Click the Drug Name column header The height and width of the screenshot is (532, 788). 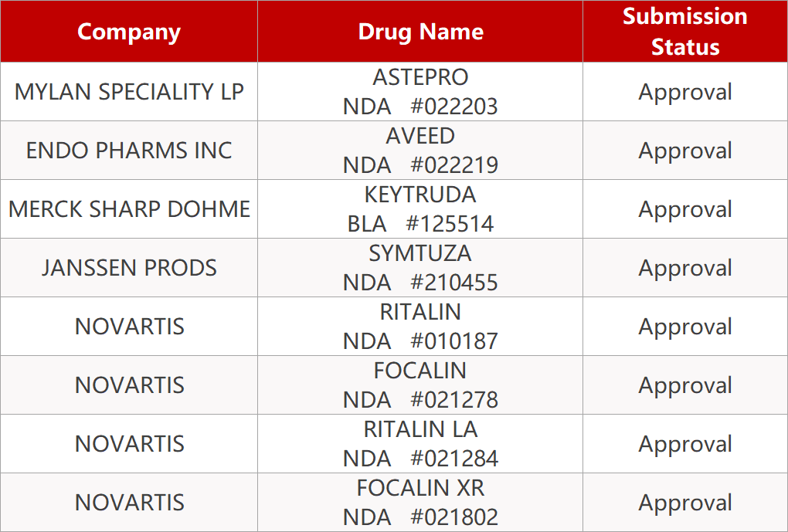(x=420, y=32)
